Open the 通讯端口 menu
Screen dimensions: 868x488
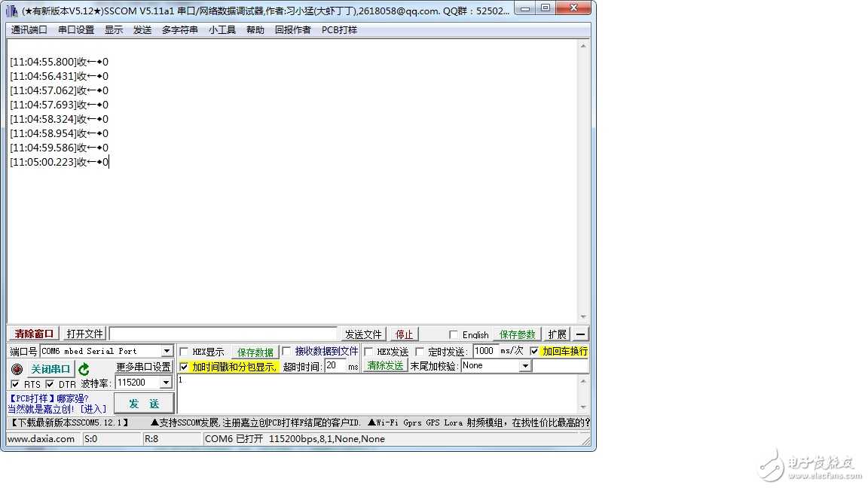point(29,30)
